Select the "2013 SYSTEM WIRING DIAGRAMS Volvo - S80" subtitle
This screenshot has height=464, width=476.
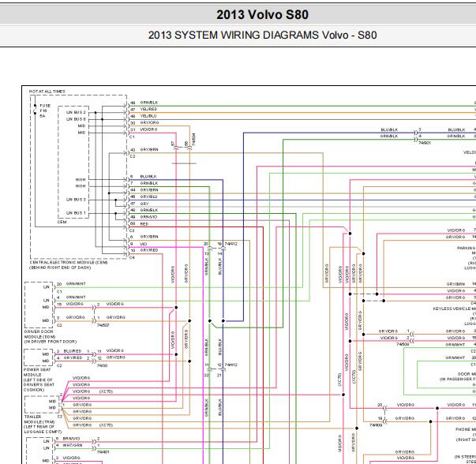pyautogui.click(x=262, y=36)
